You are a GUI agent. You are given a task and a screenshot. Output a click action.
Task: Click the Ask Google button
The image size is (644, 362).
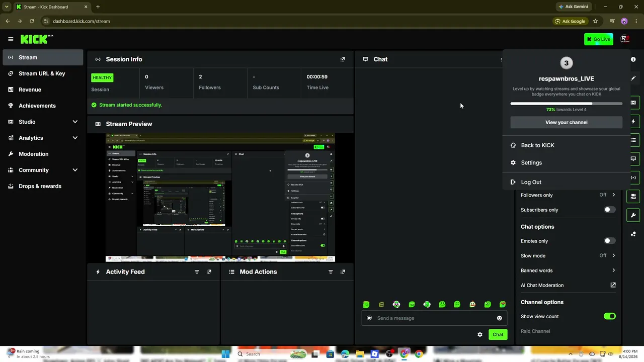[x=570, y=21]
